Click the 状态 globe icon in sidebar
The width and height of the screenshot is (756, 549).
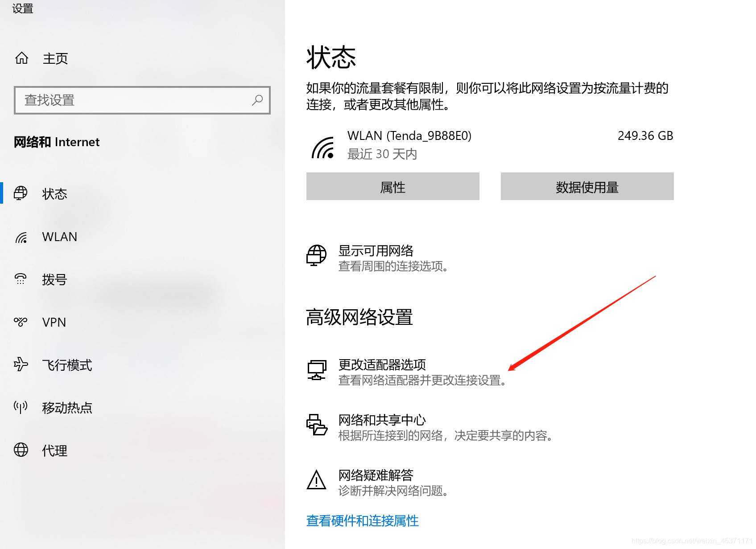(x=21, y=193)
